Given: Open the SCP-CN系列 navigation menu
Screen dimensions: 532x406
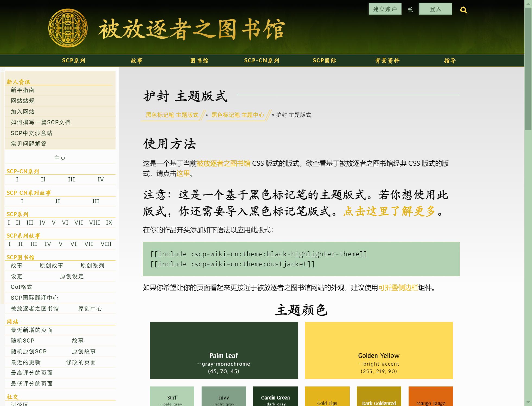Looking at the screenshot, I should (x=262, y=61).
